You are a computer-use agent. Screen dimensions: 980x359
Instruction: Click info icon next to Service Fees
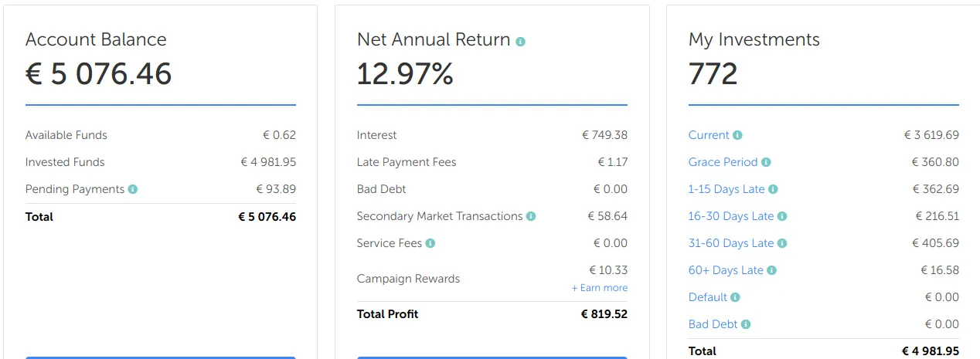click(x=430, y=243)
